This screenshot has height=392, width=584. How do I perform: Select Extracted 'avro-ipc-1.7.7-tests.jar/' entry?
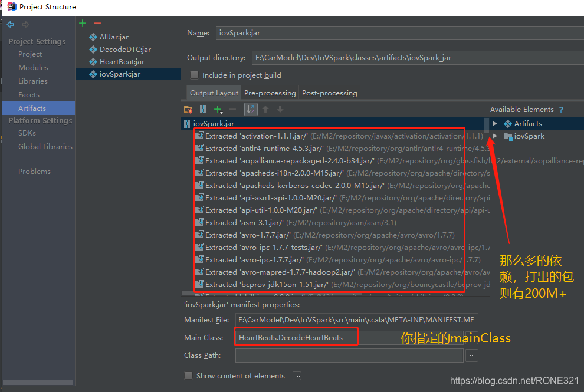tap(342, 247)
